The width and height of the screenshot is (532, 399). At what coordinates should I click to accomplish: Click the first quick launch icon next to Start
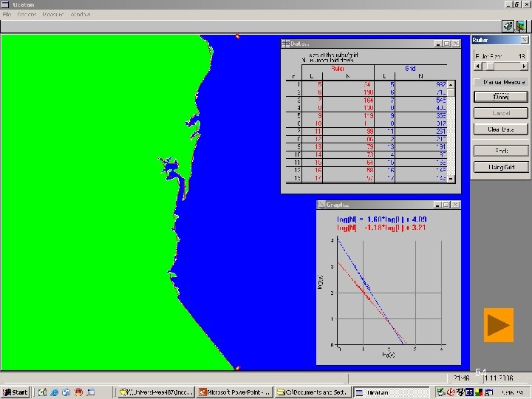pos(42,392)
